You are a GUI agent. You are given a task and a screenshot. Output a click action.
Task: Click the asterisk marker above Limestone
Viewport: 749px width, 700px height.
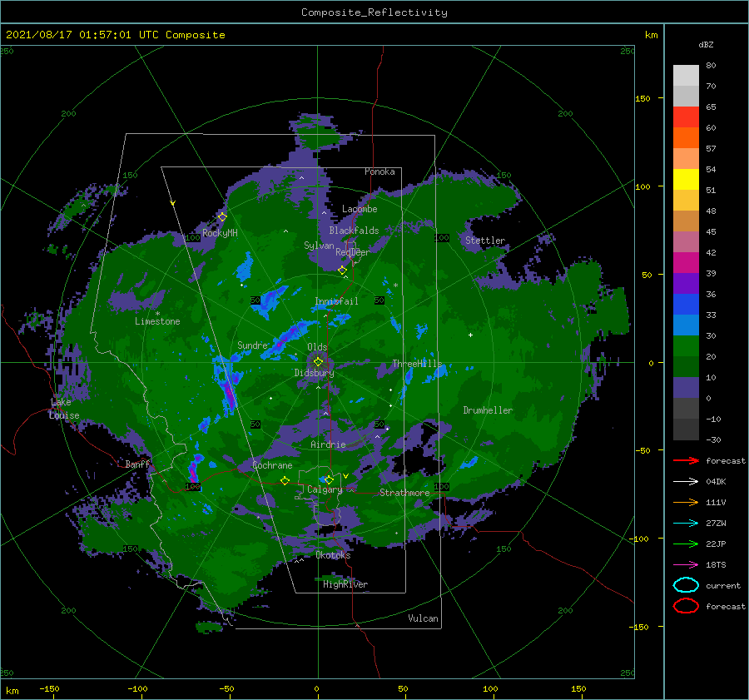(x=157, y=314)
